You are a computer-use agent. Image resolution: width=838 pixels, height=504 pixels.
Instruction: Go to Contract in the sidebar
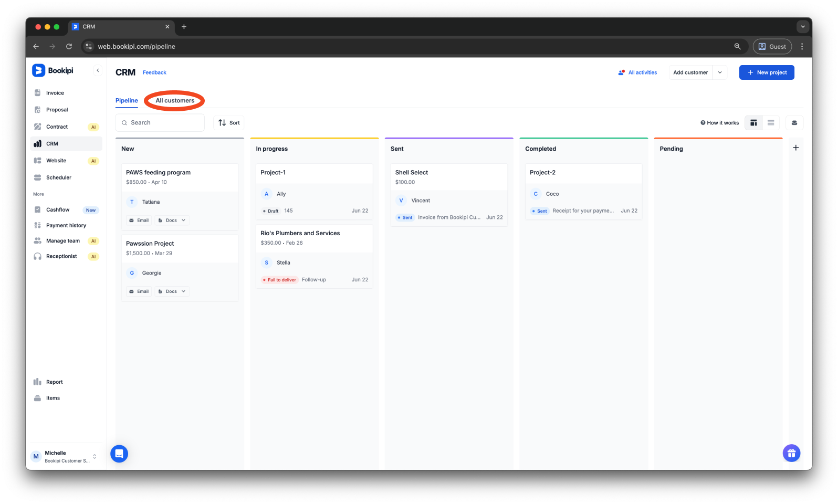tap(66, 127)
